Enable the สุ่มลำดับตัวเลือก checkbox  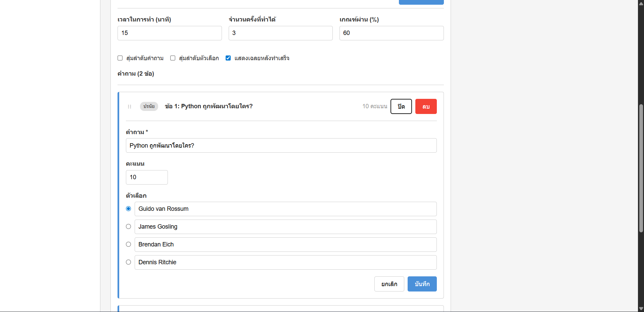coord(173,58)
